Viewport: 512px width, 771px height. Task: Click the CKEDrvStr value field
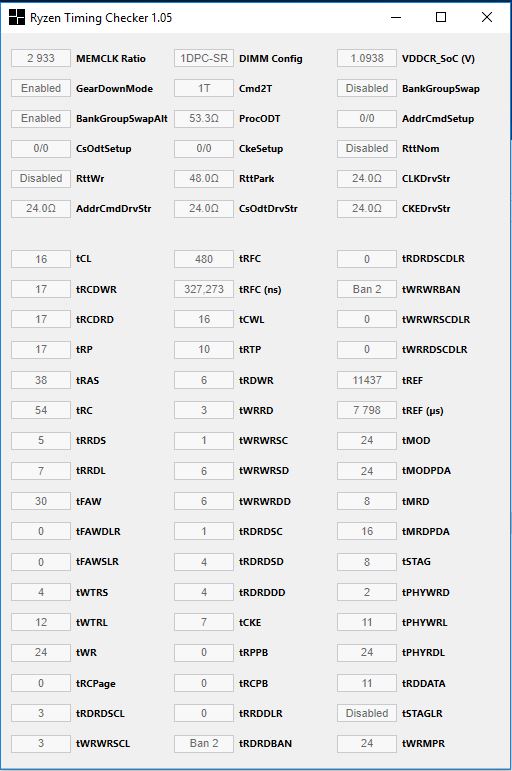366,208
